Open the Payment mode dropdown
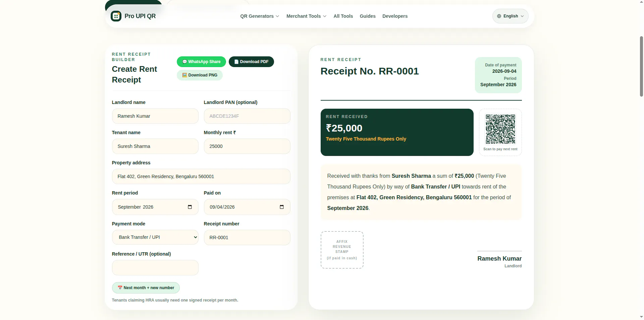 tap(155, 237)
